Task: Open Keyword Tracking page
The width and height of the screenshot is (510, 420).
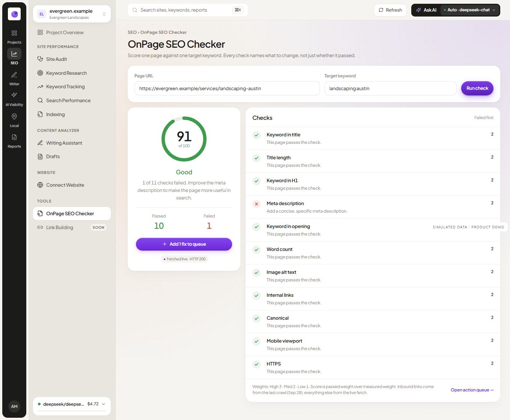Action: coord(72,87)
